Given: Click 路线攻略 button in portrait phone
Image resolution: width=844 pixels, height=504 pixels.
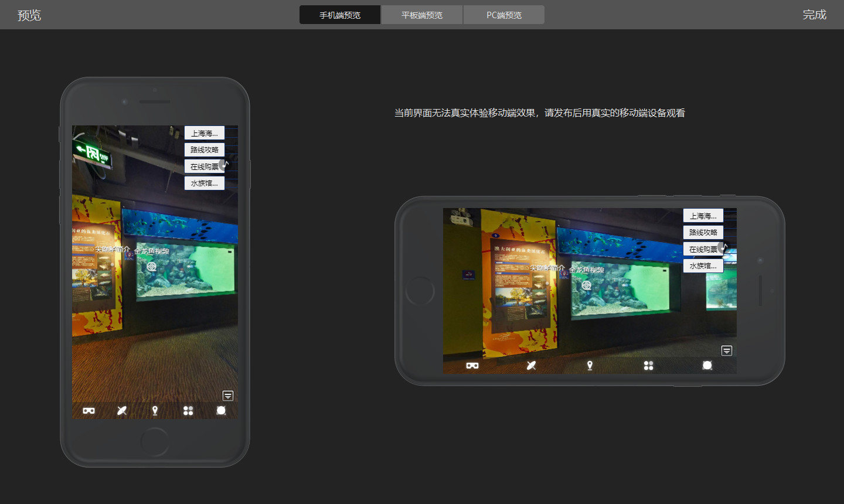Looking at the screenshot, I should pos(204,150).
